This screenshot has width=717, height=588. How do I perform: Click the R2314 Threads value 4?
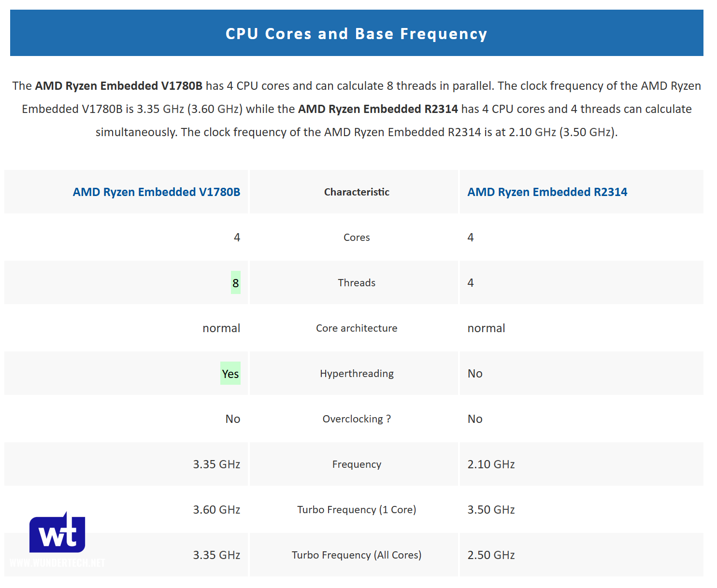[x=471, y=283]
